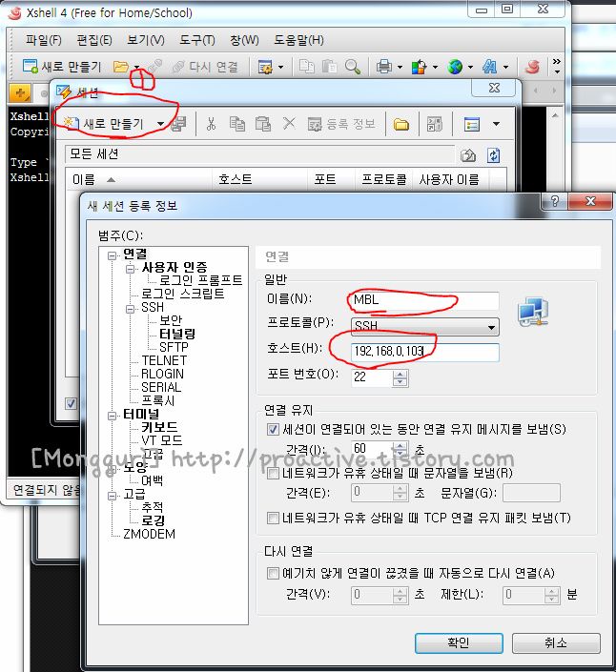The height and width of the screenshot is (672, 616).
Task: Enable TCP keep-alive packets when idle checkbox
Action: 273,518
